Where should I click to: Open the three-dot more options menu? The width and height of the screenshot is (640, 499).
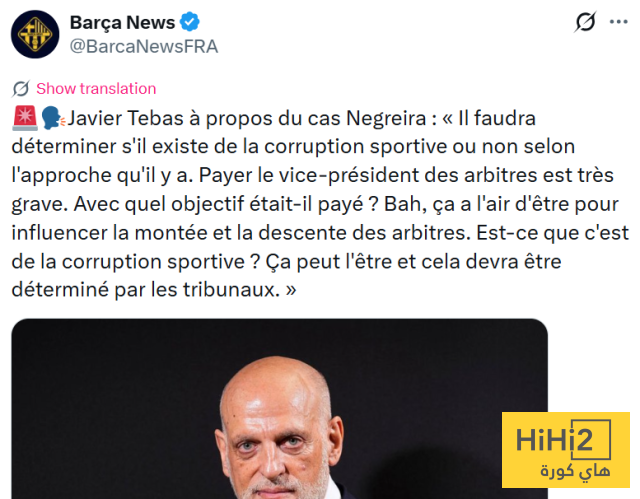coord(618,22)
